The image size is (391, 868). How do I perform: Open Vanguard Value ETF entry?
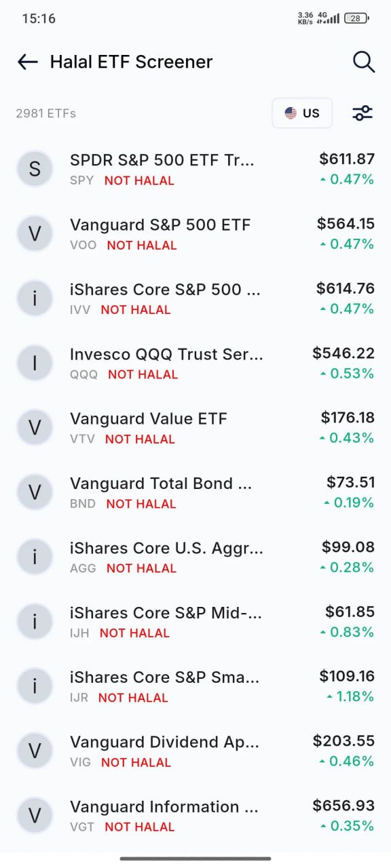pos(195,428)
